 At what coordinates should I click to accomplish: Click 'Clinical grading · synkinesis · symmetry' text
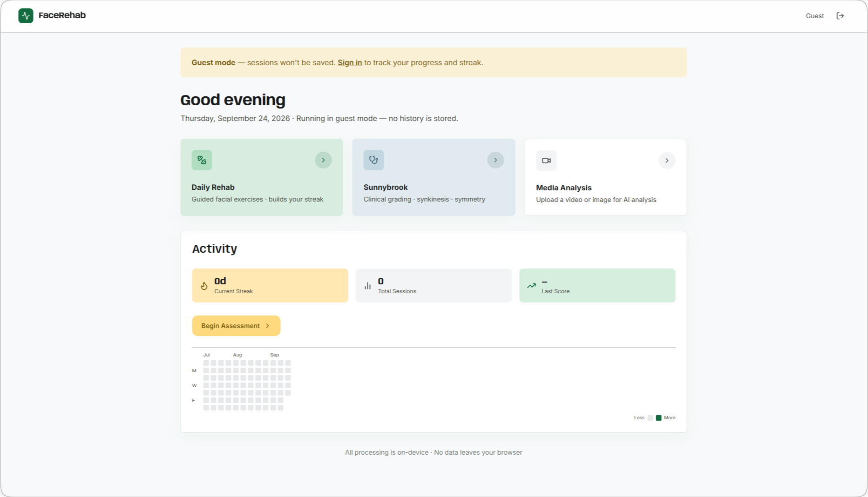point(424,199)
